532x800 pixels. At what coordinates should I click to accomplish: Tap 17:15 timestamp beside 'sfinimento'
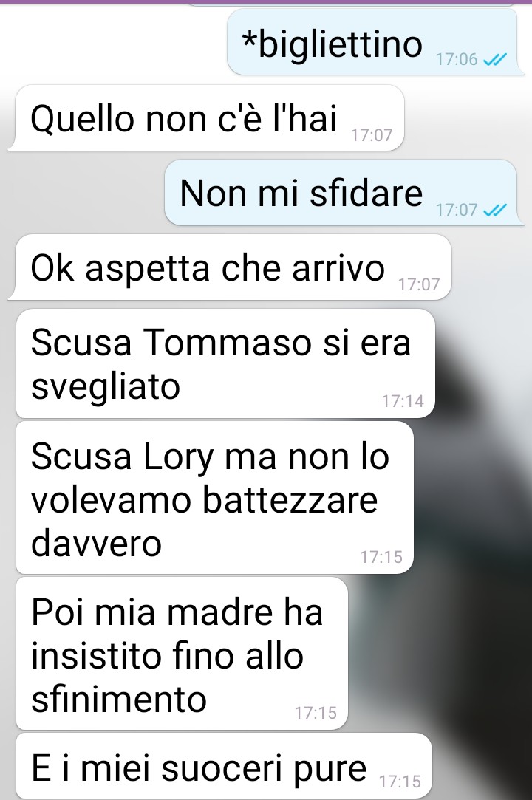pos(316,713)
